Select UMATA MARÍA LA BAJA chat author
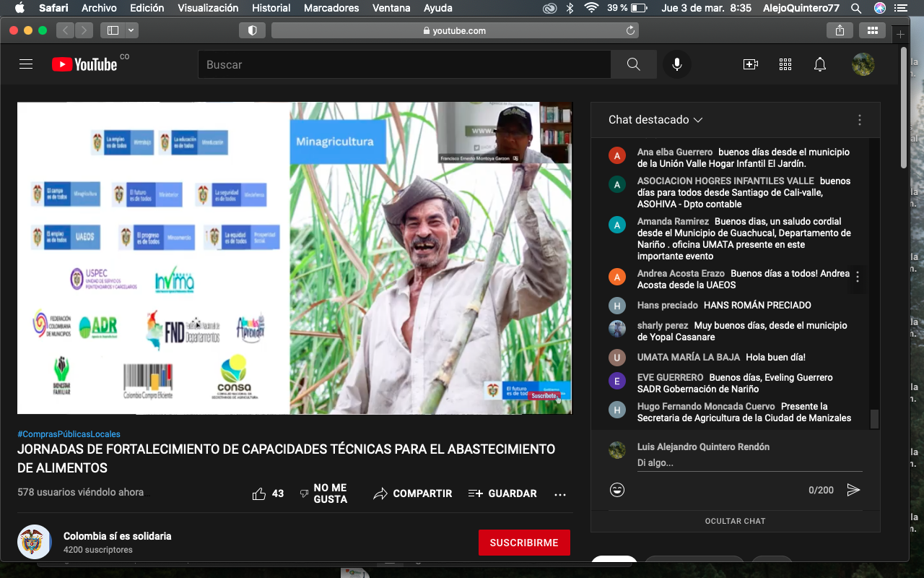Image resolution: width=924 pixels, height=578 pixels. (x=688, y=358)
